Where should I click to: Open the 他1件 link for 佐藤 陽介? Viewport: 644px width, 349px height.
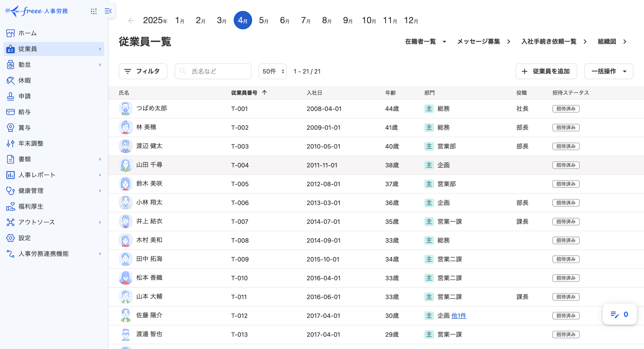coord(459,316)
